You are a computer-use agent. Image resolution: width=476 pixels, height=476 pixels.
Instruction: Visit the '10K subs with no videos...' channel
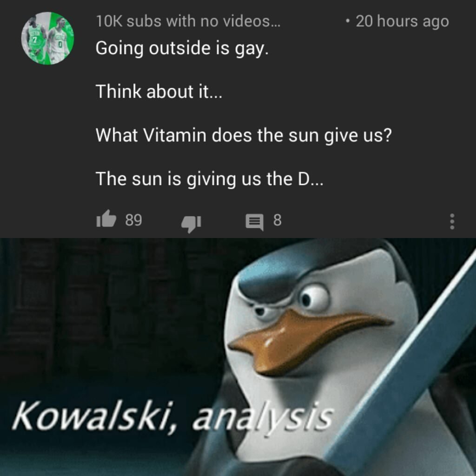pyautogui.click(x=188, y=21)
